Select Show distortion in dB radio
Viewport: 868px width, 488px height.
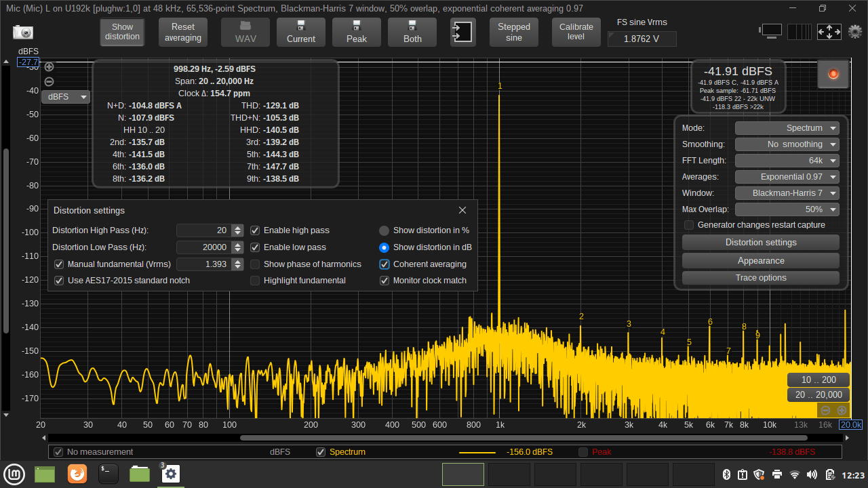coord(384,247)
